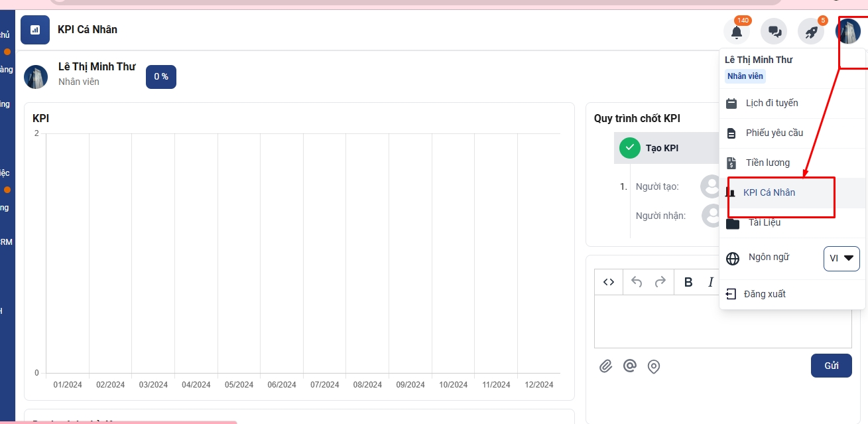Open Tiền lương menu entry
The image size is (868, 424).
click(x=767, y=163)
